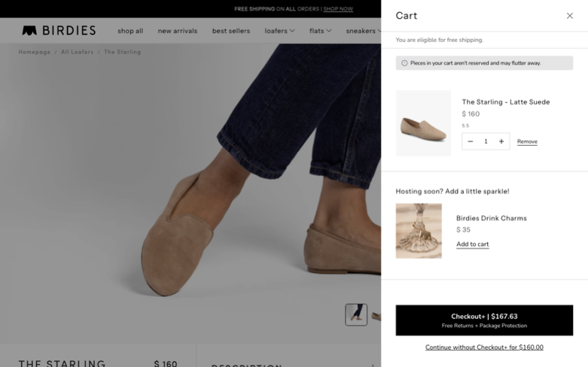Screen dimensions: 588x367
Task: Go to new arrivals
Action: [x=178, y=31]
